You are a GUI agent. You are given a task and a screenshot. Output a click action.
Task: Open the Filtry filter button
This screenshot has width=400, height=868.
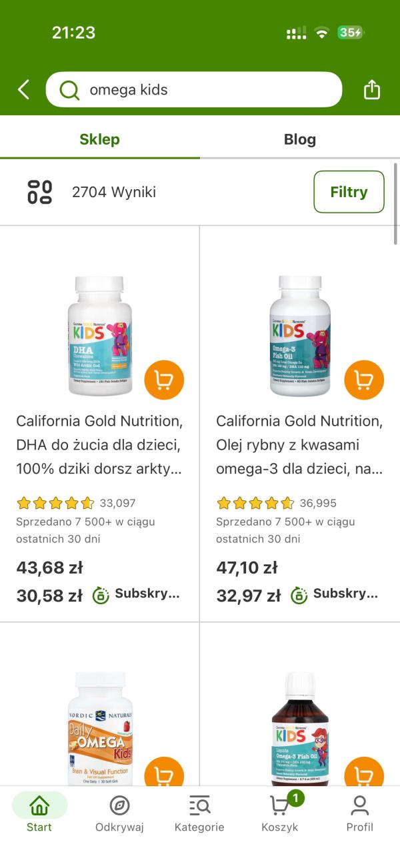pyautogui.click(x=349, y=192)
